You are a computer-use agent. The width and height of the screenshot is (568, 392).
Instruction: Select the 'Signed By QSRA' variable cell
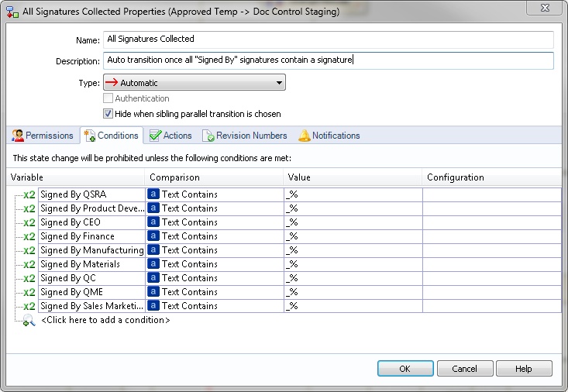(x=91, y=194)
